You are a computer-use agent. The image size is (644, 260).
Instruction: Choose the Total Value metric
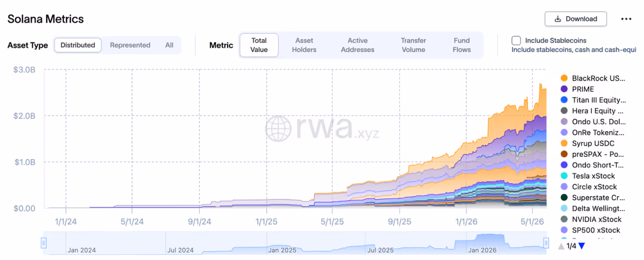coord(259,45)
